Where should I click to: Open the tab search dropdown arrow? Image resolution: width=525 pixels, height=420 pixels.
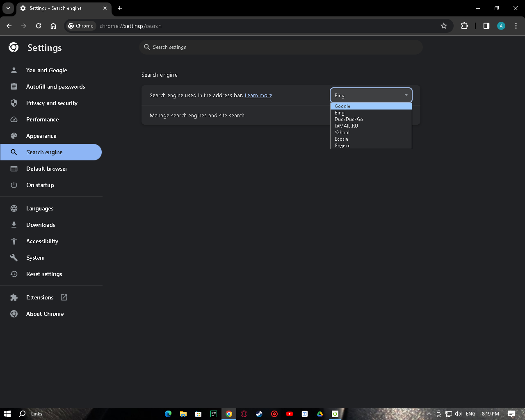8,8
